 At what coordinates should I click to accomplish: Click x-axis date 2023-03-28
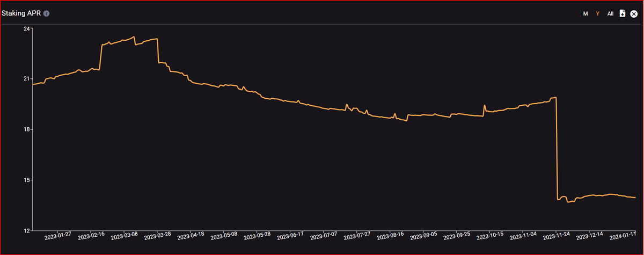pos(157,235)
